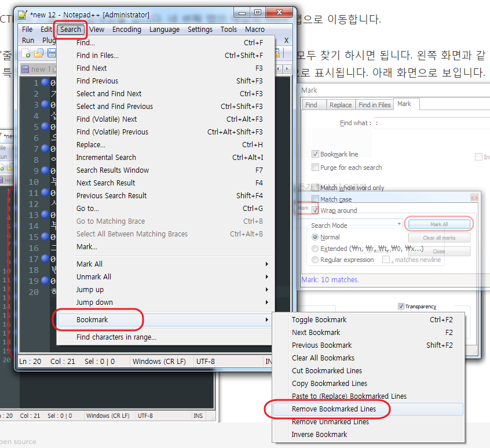This screenshot has height=448, width=490.
Task: Choose Go to... in the Search menu
Action: tap(164, 208)
